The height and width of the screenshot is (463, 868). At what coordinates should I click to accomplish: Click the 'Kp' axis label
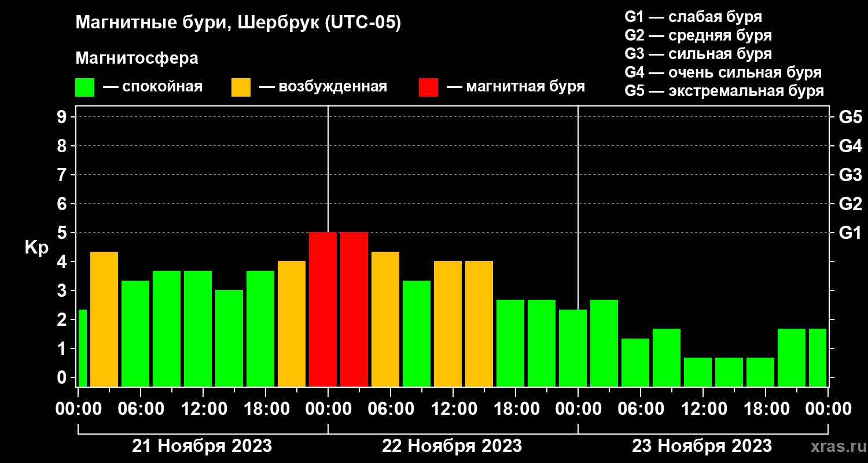point(36,248)
